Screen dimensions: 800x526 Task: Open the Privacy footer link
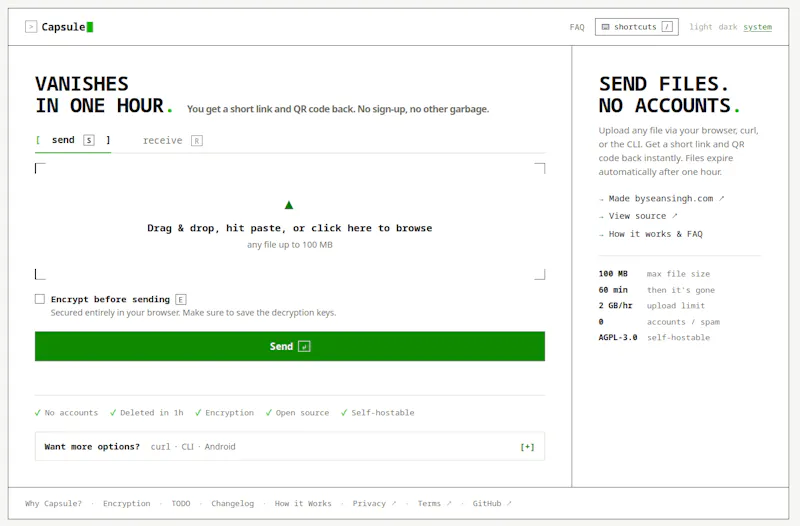tap(374, 504)
